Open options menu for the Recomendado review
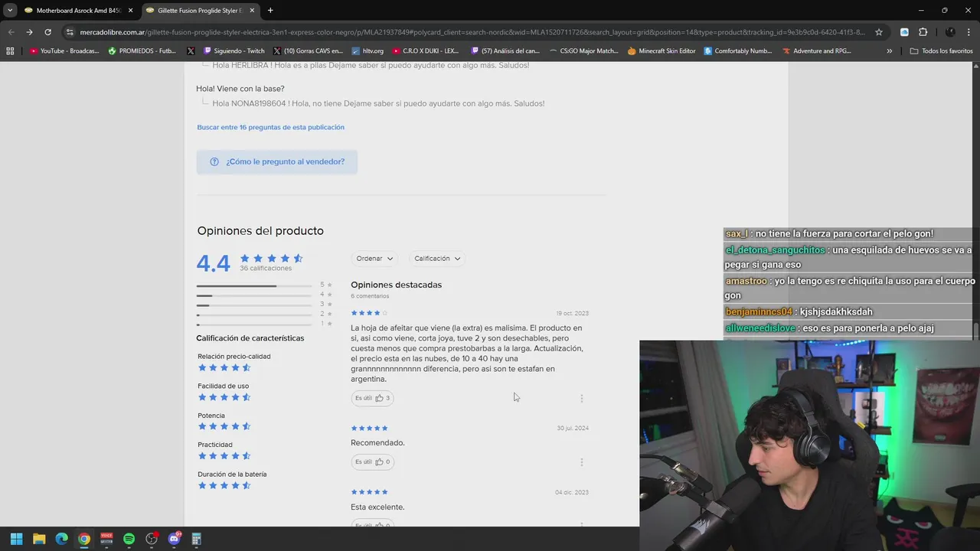Viewport: 980px width, 551px height. pyautogui.click(x=582, y=462)
